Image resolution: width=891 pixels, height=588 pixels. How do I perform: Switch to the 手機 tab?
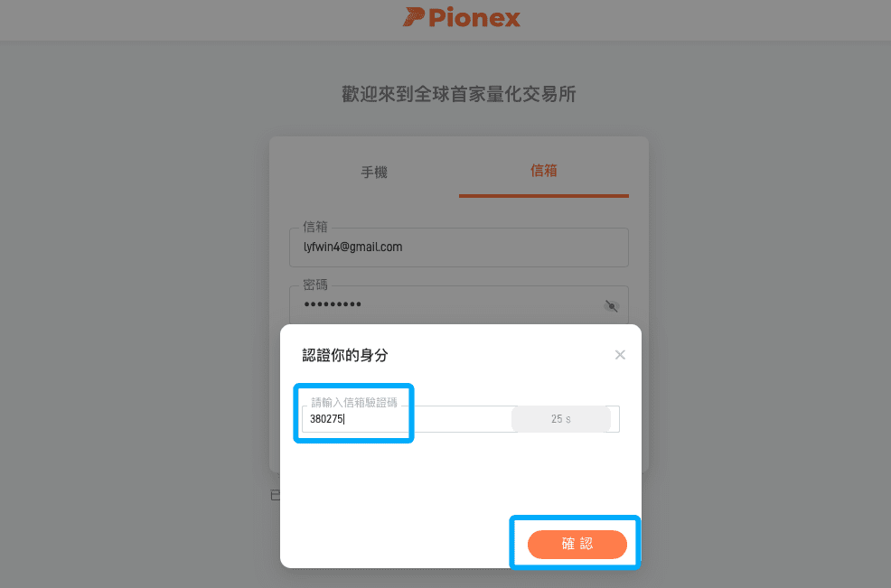pyautogui.click(x=374, y=173)
